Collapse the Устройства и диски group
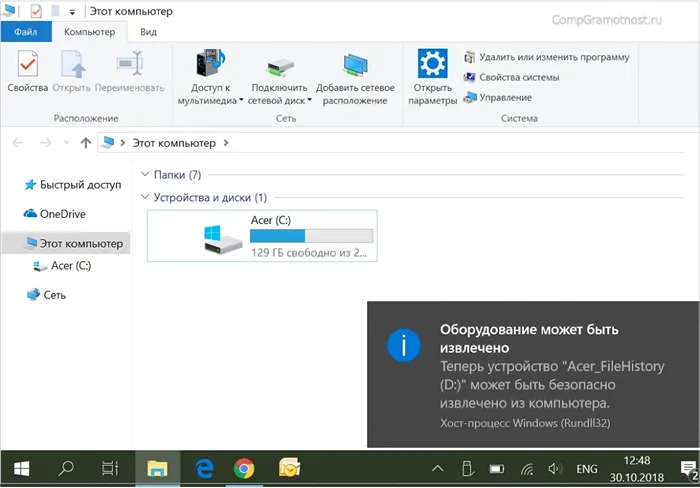700x488 pixels. [x=147, y=198]
